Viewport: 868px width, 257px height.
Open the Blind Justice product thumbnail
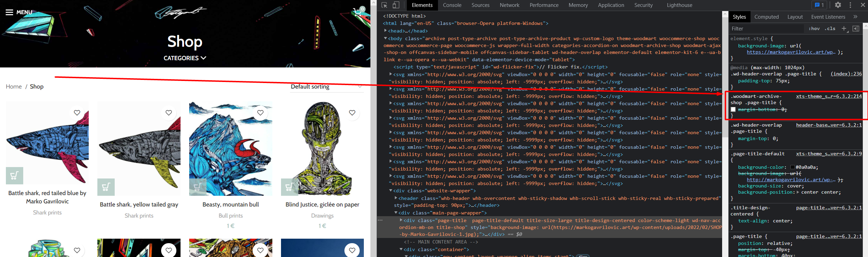pos(322,149)
